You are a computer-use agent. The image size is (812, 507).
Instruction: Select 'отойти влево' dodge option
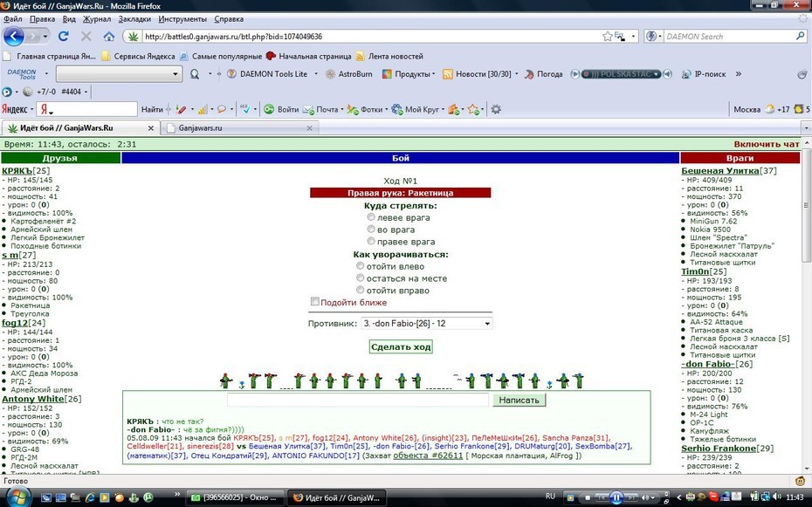click(x=360, y=266)
